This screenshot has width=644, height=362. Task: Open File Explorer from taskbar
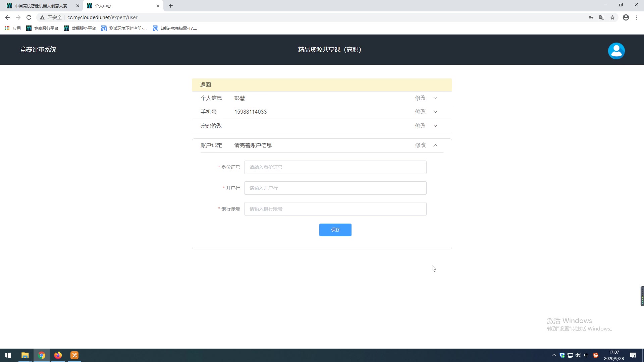pyautogui.click(x=25, y=355)
